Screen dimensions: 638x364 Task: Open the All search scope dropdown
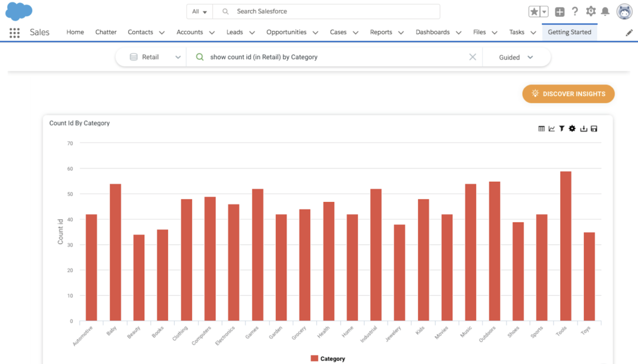coord(199,12)
